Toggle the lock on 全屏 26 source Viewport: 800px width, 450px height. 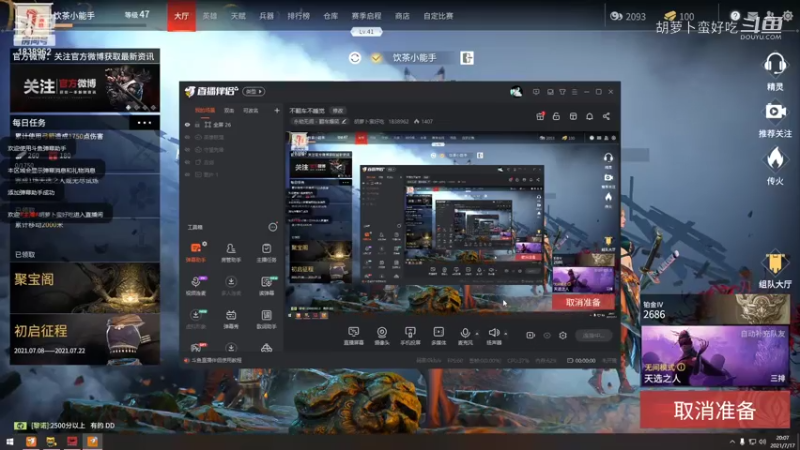197,124
